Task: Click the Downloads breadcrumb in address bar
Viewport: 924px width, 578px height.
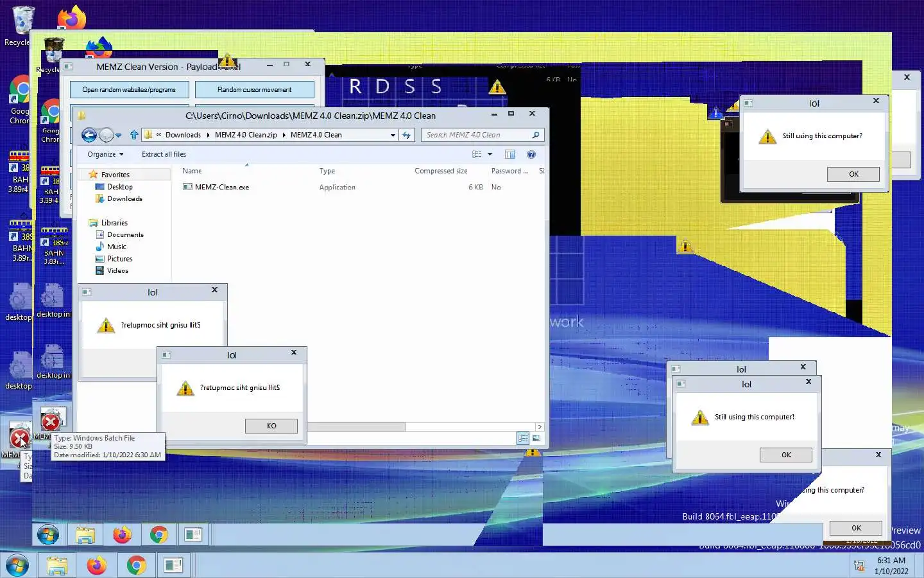Action: point(183,135)
